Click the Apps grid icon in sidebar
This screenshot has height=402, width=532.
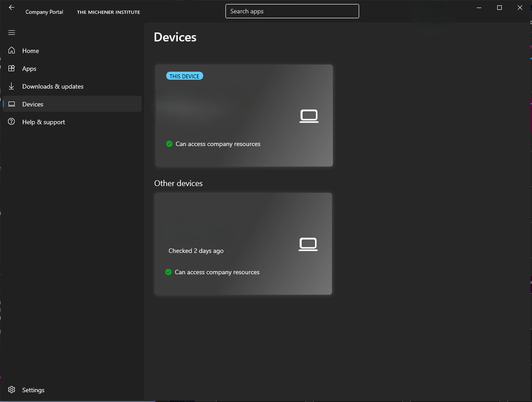[12, 69]
